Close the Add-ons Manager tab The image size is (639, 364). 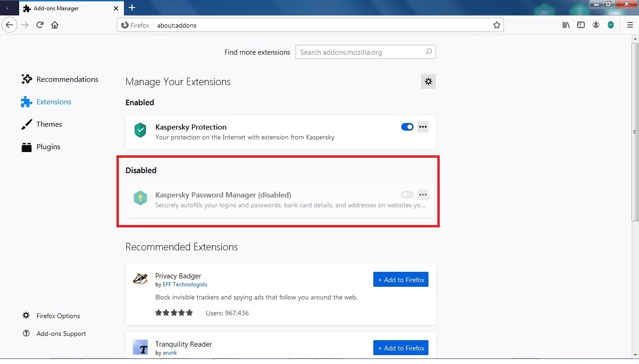point(116,8)
